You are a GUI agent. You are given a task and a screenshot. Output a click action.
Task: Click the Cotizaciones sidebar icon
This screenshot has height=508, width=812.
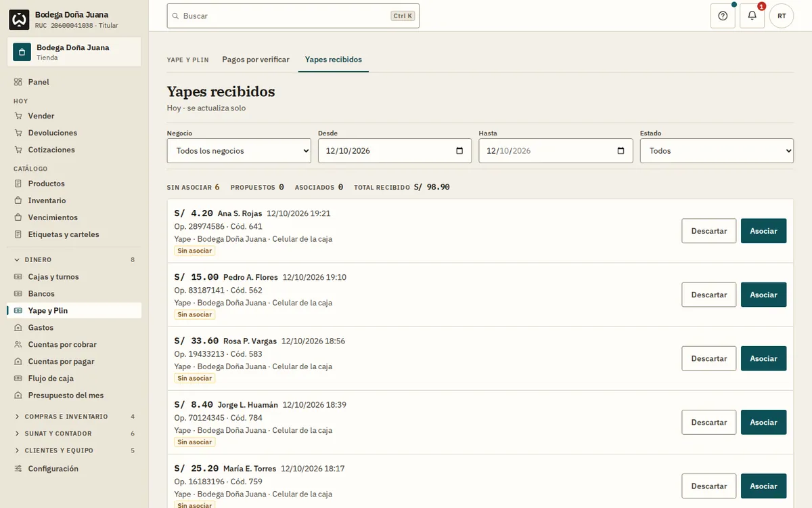tap(18, 150)
